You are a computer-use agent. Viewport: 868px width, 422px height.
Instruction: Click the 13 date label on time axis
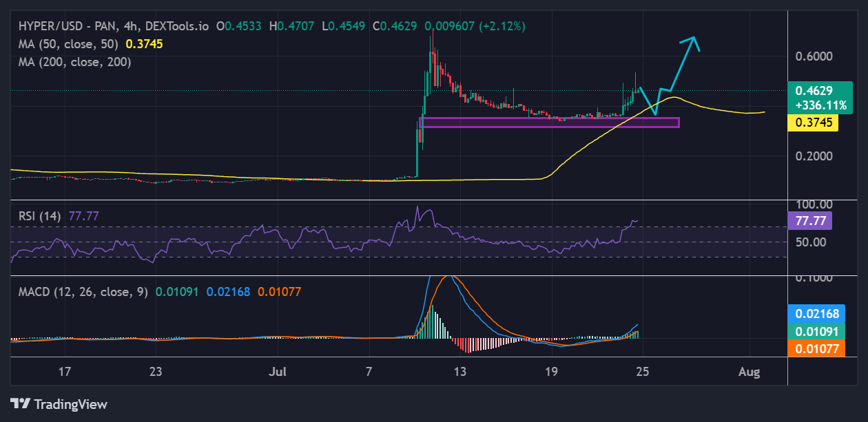(x=460, y=372)
